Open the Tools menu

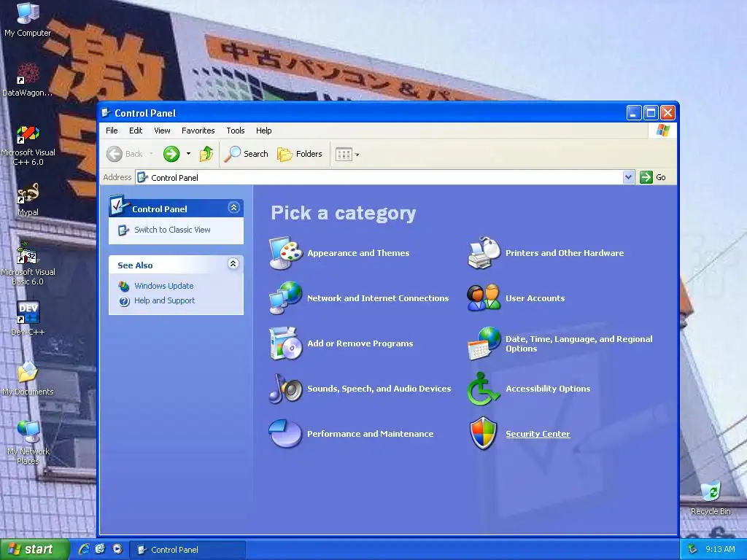[x=236, y=131]
